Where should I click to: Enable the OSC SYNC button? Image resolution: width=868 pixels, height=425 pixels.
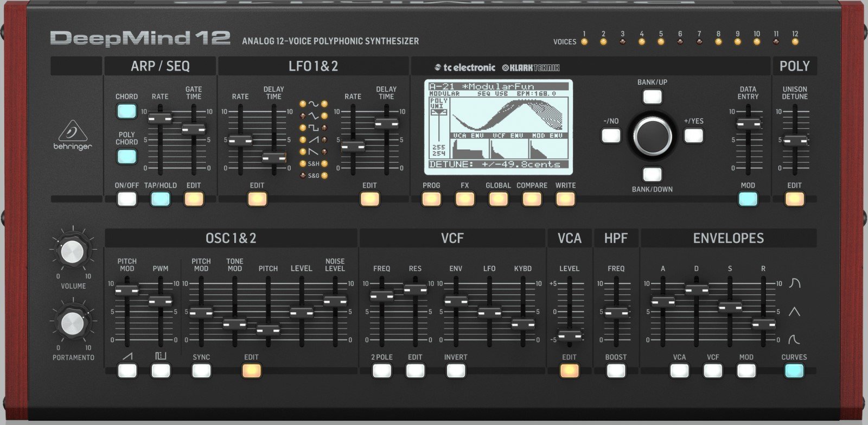(x=201, y=371)
